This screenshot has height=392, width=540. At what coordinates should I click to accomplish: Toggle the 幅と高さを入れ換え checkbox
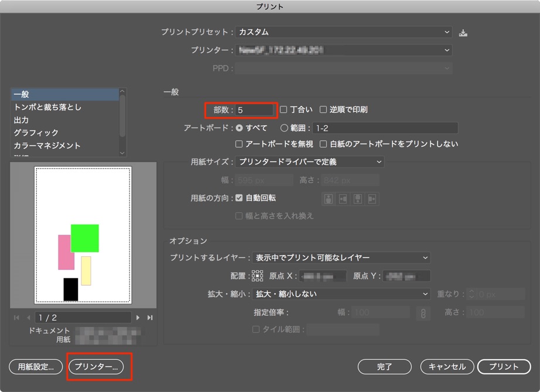pyautogui.click(x=238, y=216)
